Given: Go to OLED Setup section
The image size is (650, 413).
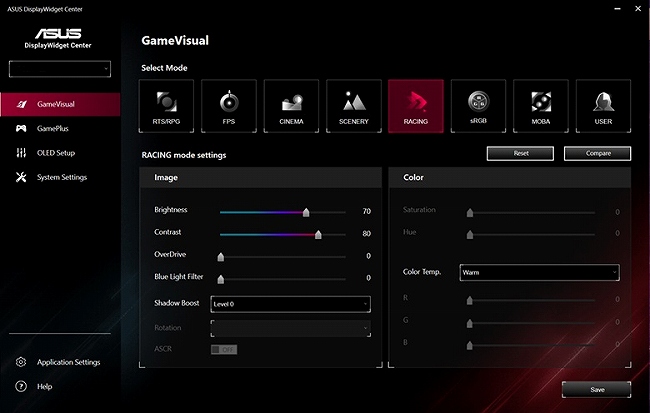Looking at the screenshot, I should (56, 153).
